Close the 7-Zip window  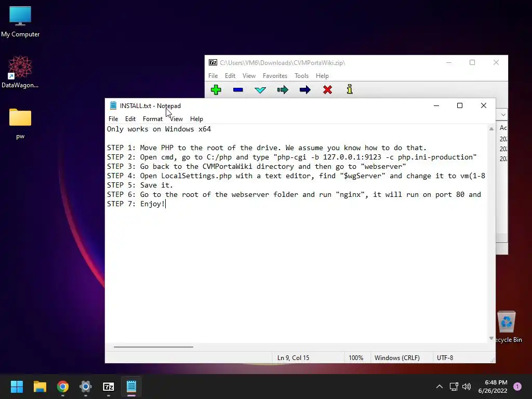click(x=496, y=62)
